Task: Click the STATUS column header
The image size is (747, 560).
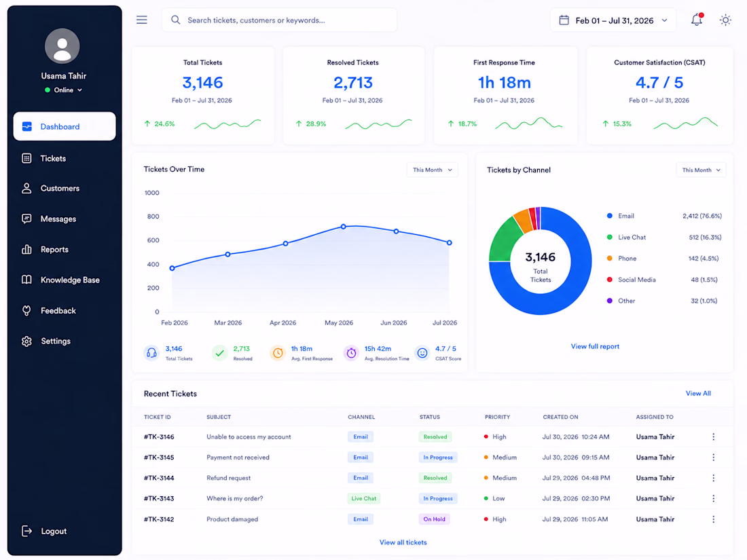Action: (x=429, y=417)
